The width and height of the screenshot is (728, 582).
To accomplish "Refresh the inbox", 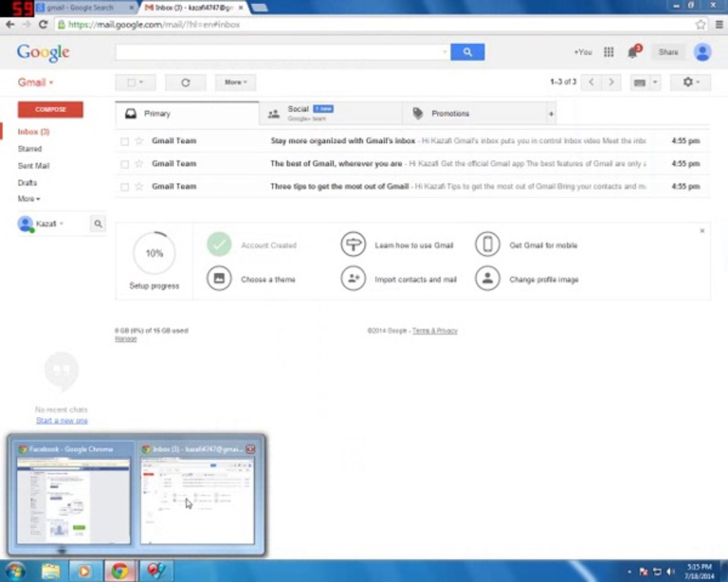I will pos(186,82).
